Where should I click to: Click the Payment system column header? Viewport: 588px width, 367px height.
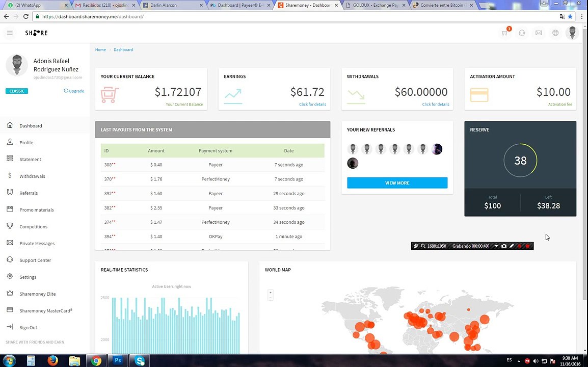(216, 151)
